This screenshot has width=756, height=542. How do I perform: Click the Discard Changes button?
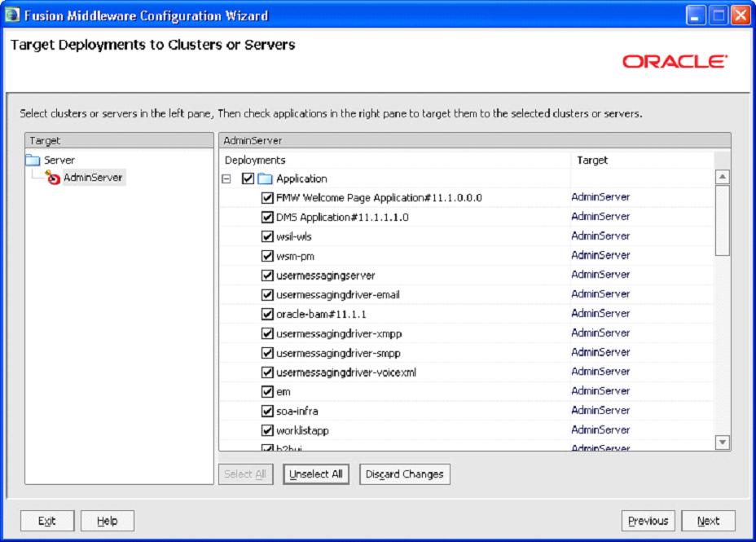click(x=405, y=474)
